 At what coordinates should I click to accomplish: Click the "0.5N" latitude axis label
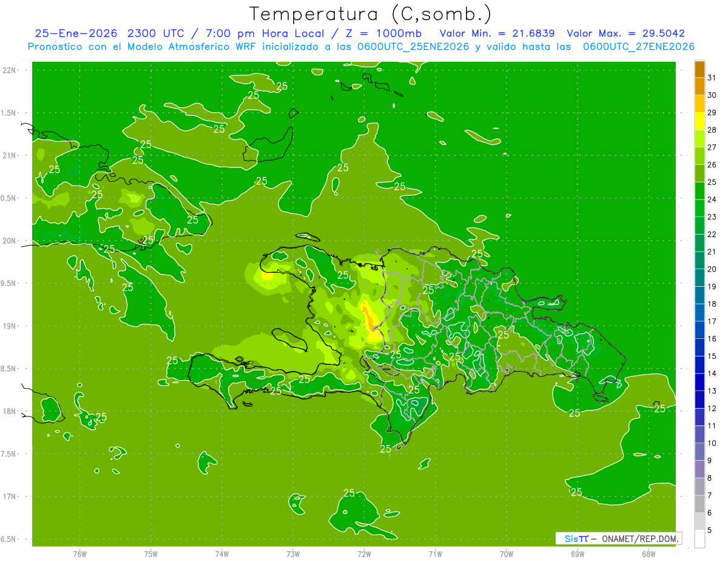point(9,198)
